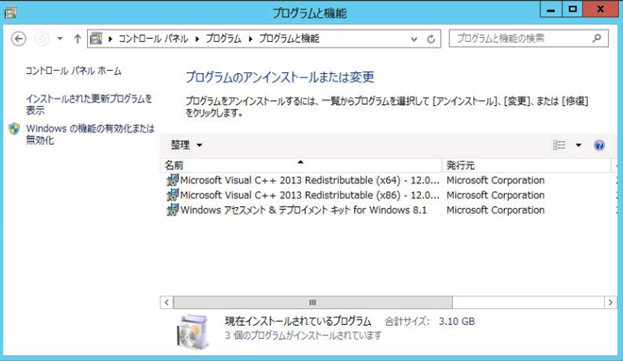Image resolution: width=623 pixels, height=361 pixels.
Task: Select コントロール パネル breadcrumb
Action: [153, 39]
